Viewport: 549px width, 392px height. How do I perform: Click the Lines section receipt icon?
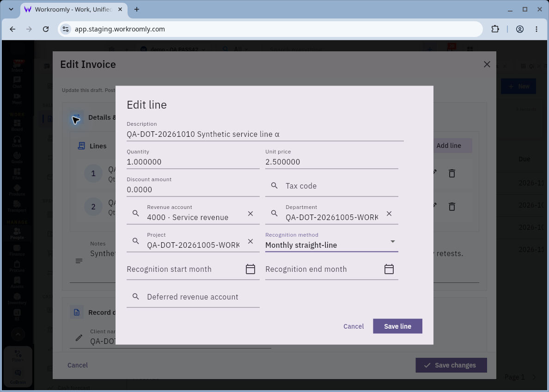(81, 146)
